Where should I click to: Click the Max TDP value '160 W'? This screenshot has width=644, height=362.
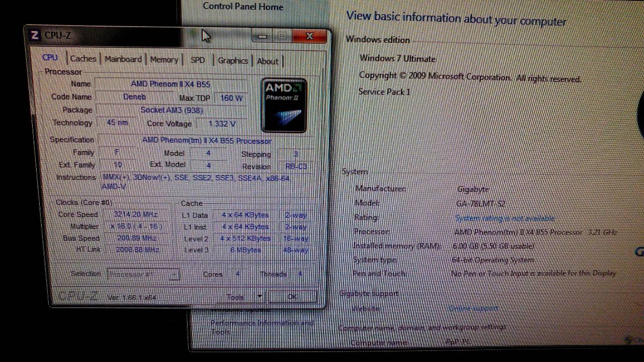coord(231,98)
